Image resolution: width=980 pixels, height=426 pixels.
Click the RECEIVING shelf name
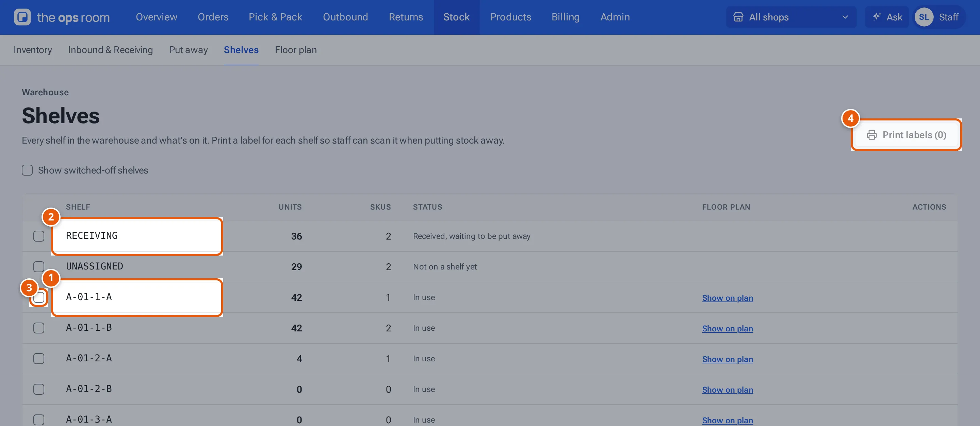click(x=92, y=236)
